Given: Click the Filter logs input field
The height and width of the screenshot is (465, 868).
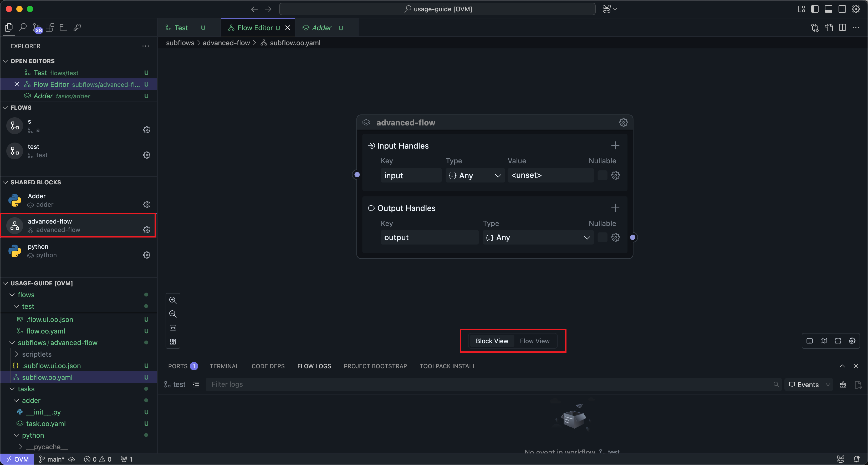Looking at the screenshot, I should point(489,385).
